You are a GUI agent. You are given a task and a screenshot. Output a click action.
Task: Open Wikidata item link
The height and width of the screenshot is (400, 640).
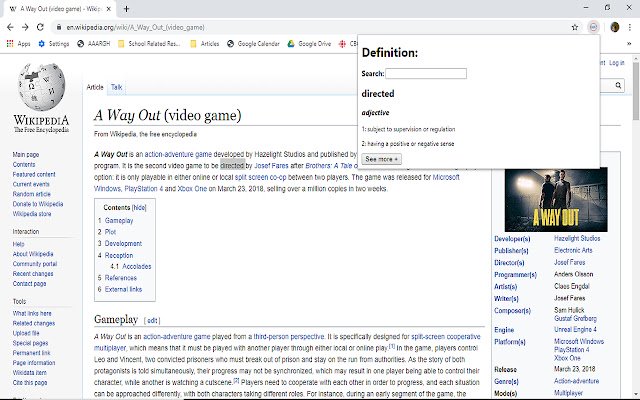point(29,373)
